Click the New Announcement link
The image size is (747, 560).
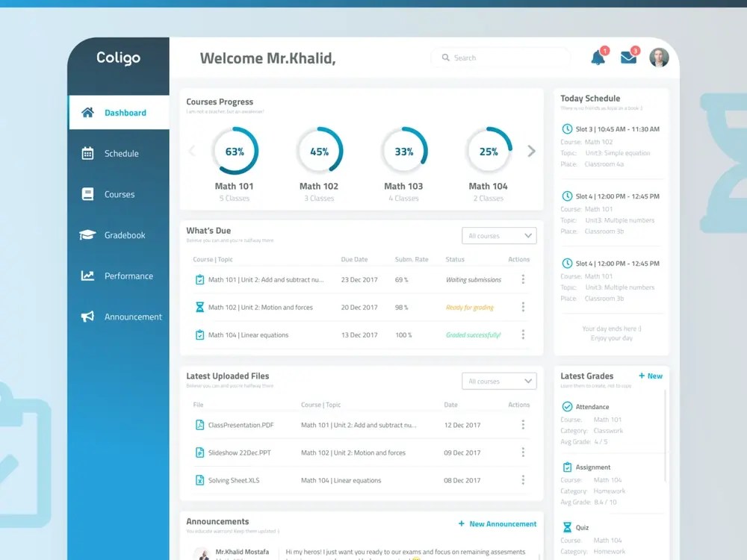(498, 524)
